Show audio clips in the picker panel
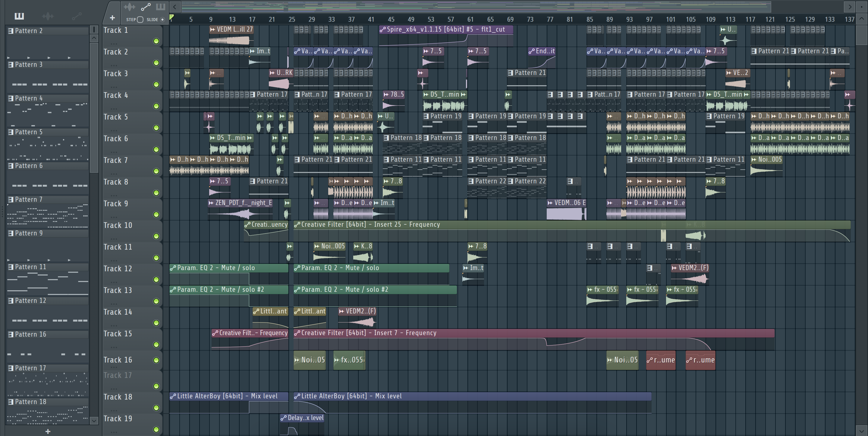The height and width of the screenshot is (436, 868). click(x=48, y=16)
